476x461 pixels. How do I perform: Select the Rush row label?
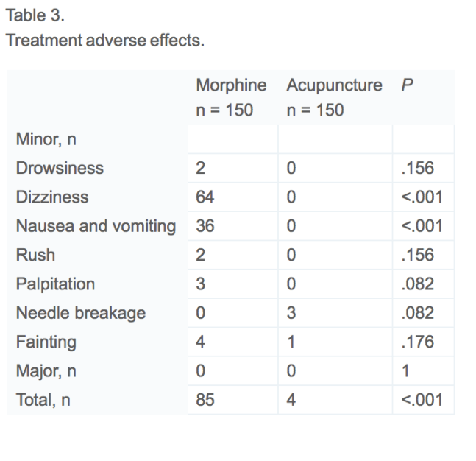(x=35, y=256)
